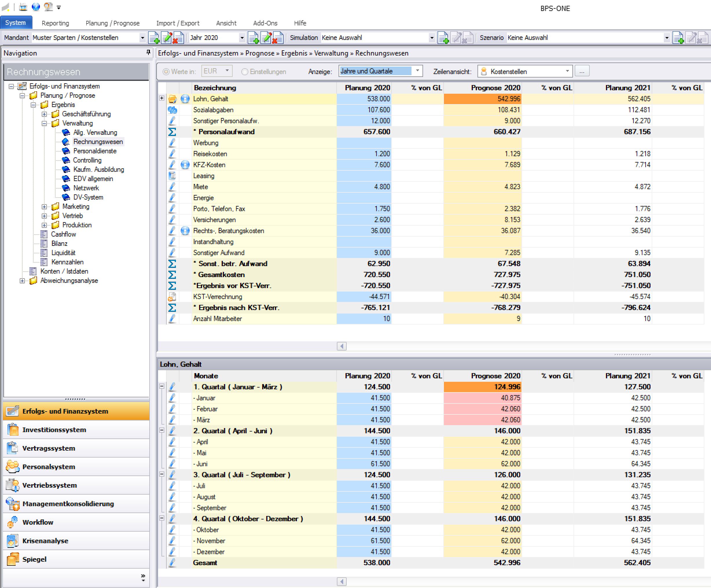711x588 pixels.
Task: Open the Zeilenansicht Kostenstellen dropdown
Action: pos(567,71)
